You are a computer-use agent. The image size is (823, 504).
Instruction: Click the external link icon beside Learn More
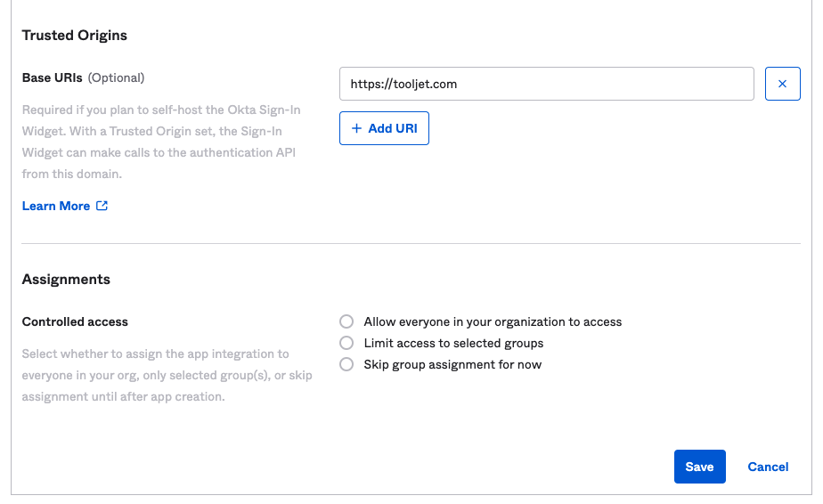click(x=102, y=206)
